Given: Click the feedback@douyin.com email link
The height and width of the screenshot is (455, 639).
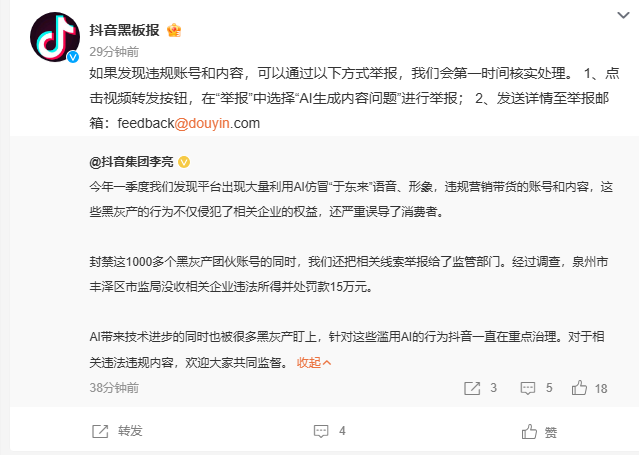Looking at the screenshot, I should [x=189, y=123].
